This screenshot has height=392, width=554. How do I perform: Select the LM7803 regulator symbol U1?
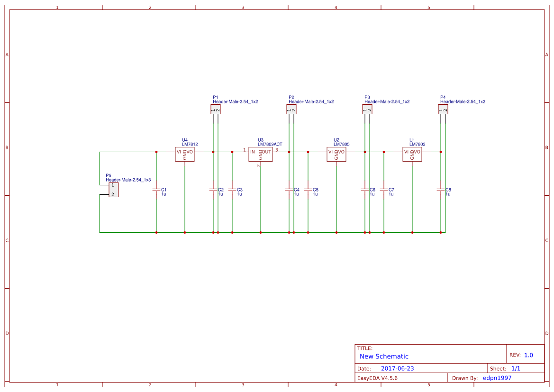pos(412,154)
